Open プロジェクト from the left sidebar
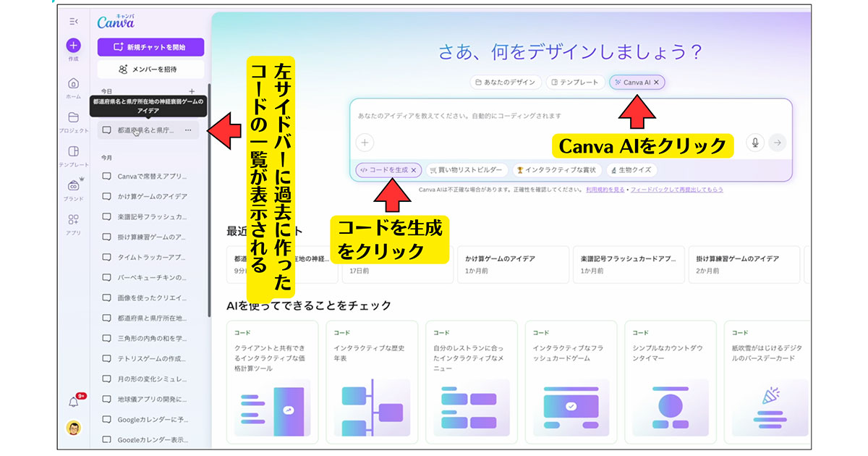 click(x=72, y=118)
